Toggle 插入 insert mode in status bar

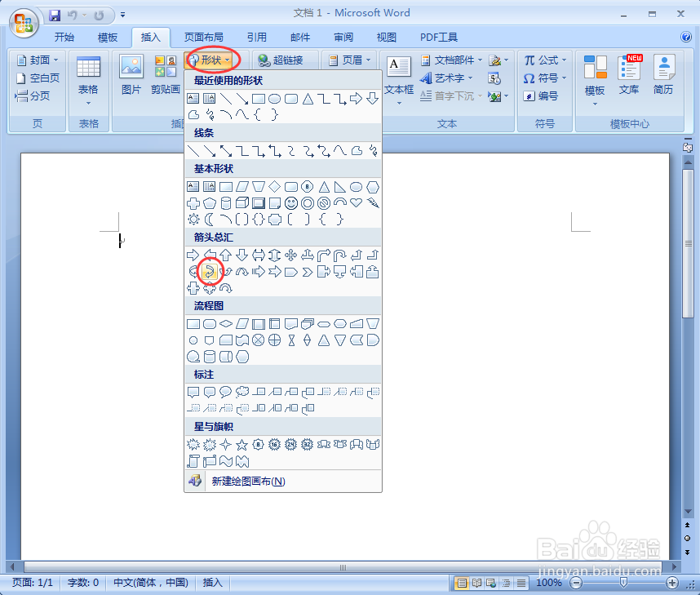point(212,583)
